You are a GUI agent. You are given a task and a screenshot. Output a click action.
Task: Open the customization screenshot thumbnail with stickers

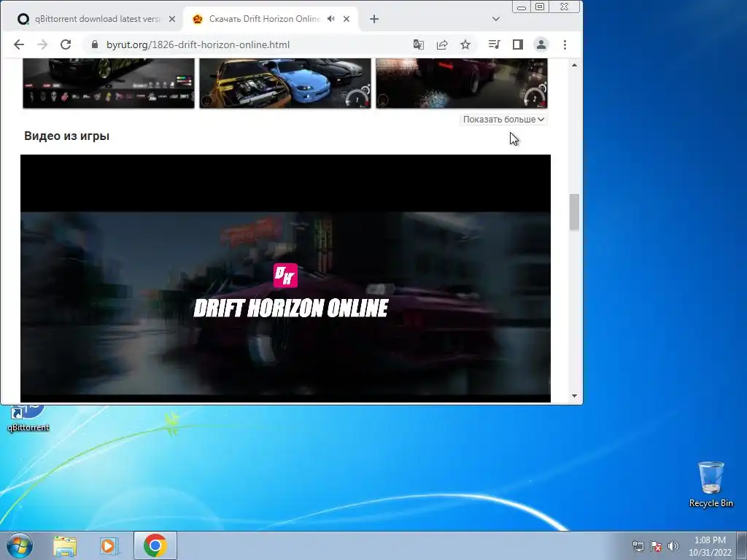coord(109,83)
